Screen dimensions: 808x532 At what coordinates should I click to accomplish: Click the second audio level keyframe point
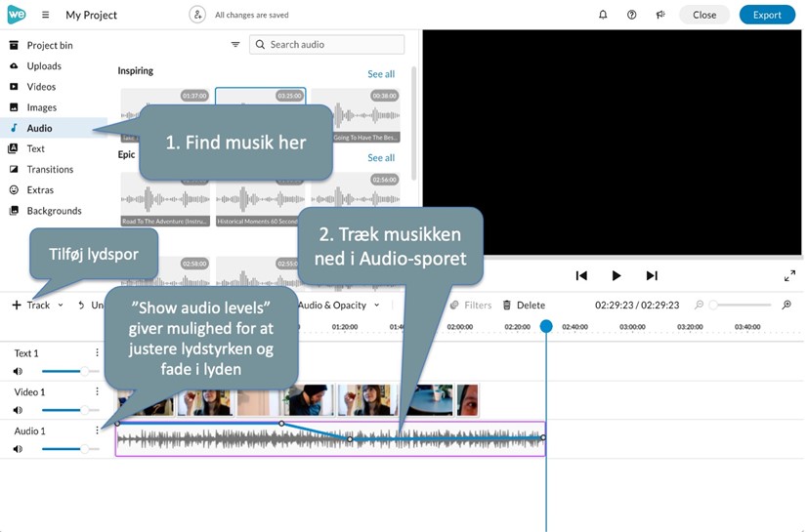pos(281,424)
